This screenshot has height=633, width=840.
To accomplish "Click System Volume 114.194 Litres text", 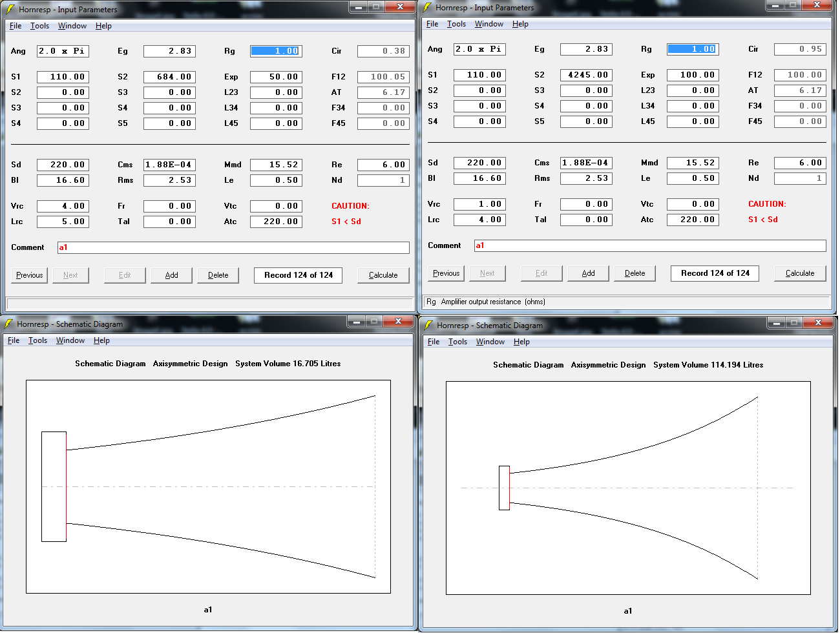I will 708,365.
